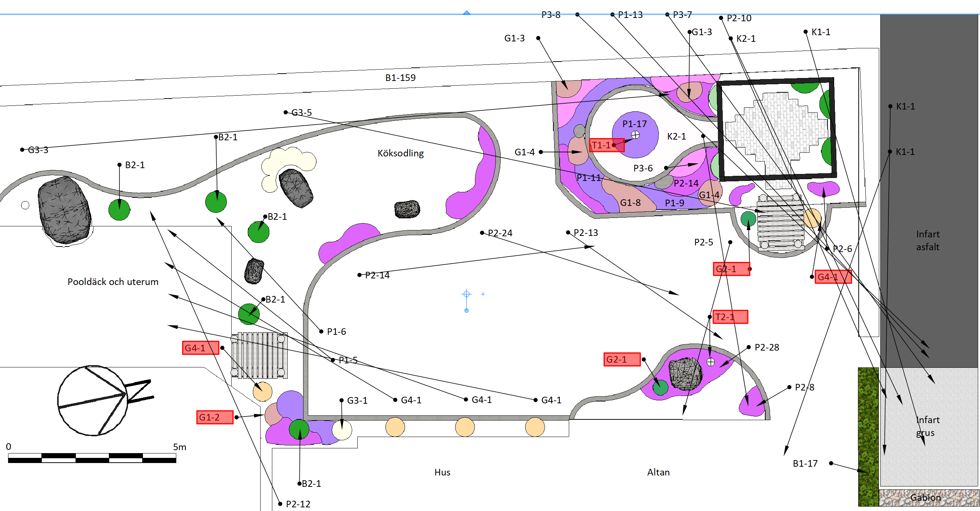Click the red G1-2 label box

pyautogui.click(x=214, y=417)
